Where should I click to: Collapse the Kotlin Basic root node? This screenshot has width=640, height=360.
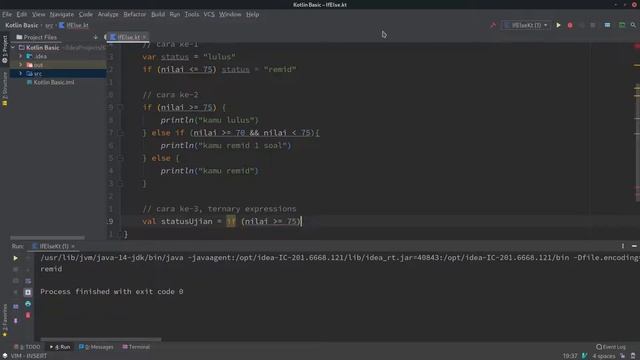point(13,48)
